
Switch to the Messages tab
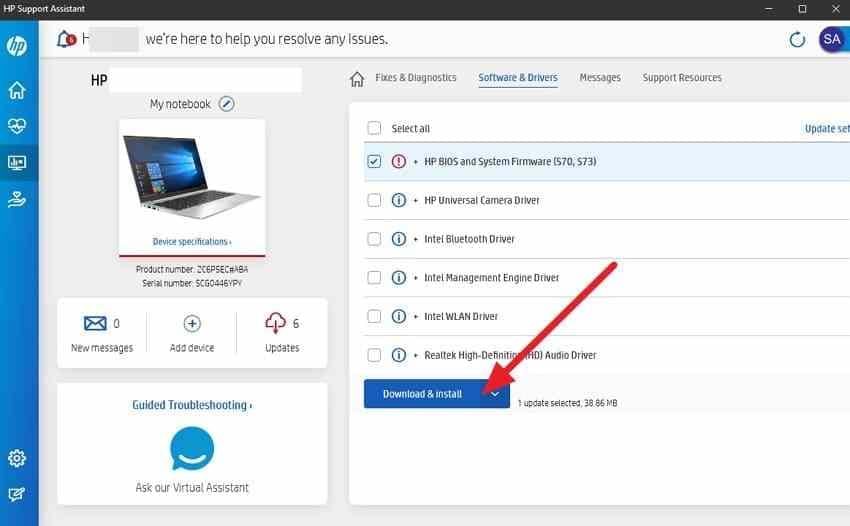pos(600,78)
